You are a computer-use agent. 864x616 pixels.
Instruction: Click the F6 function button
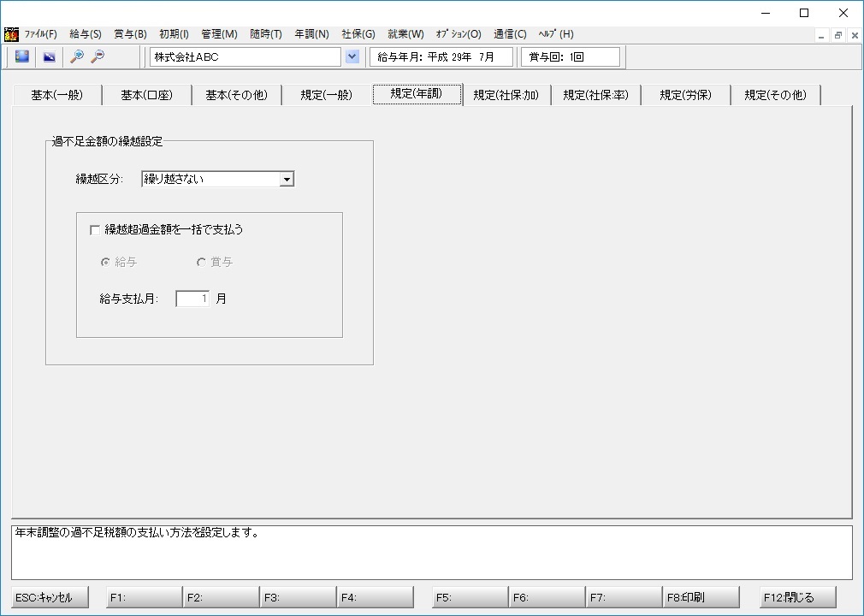[x=547, y=597]
